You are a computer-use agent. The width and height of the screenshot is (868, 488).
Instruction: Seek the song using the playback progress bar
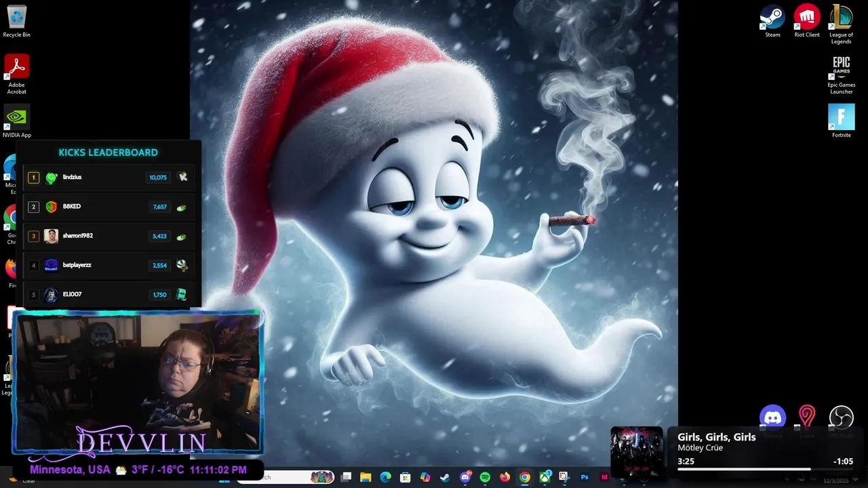[x=765, y=469]
